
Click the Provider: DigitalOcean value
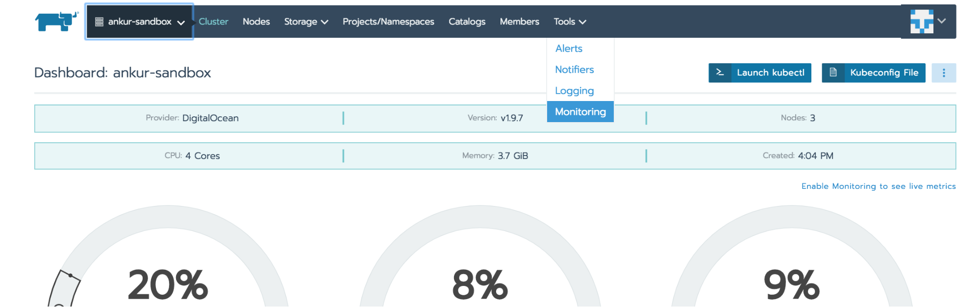(210, 118)
